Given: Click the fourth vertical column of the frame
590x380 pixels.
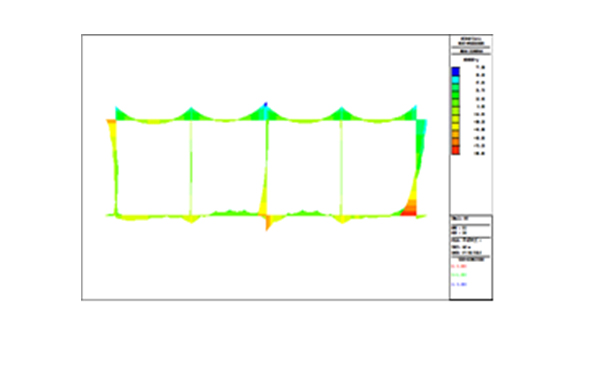Looking at the screenshot, I should pos(341,167).
